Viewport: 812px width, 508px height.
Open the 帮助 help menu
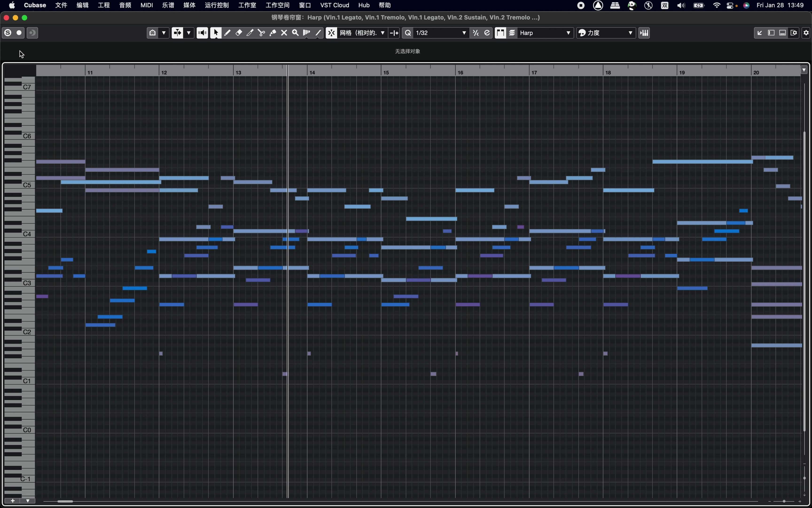click(x=385, y=5)
